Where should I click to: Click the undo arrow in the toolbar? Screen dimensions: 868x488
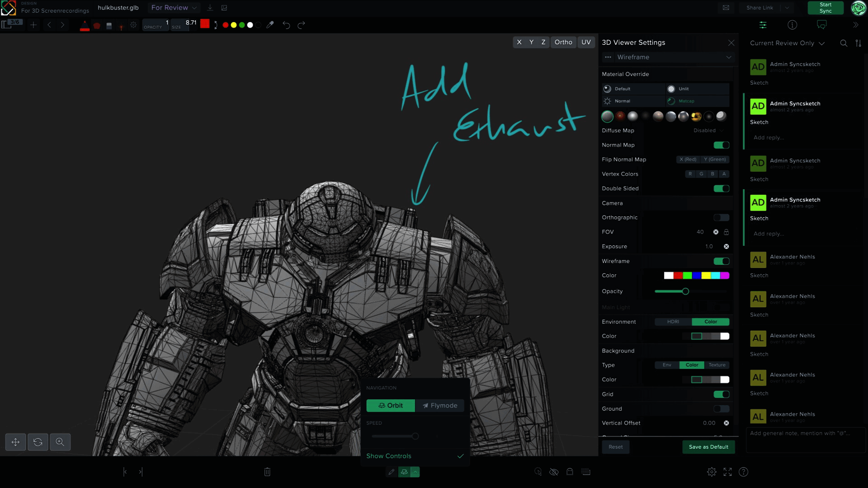click(x=286, y=25)
